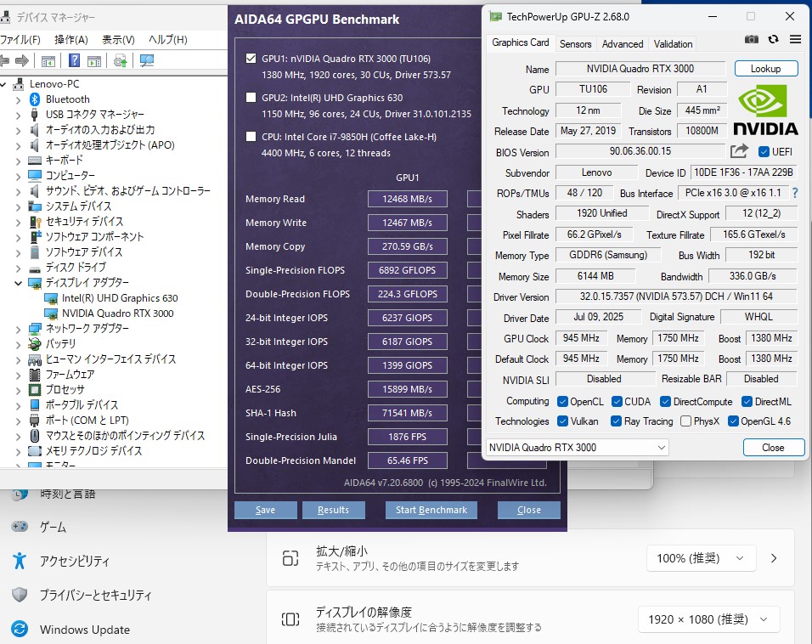812x644 pixels.
Task: Open the ヘルプ(H) menu
Action: [168, 39]
